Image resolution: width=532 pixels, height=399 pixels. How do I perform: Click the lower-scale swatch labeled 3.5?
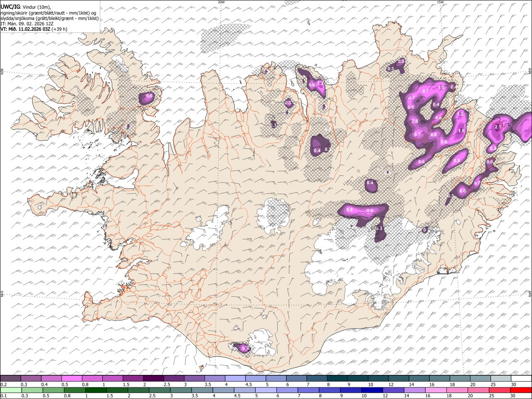[202, 390]
